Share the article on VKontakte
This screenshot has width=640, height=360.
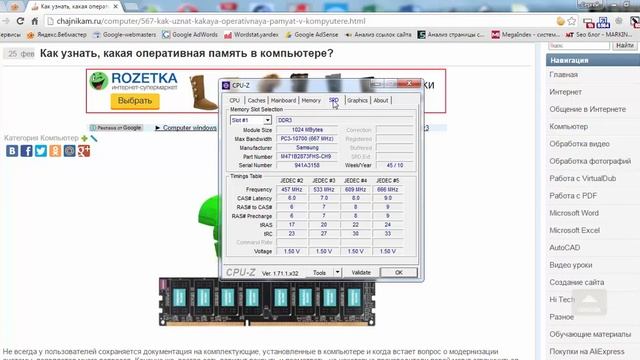pyautogui.click(x=12, y=151)
